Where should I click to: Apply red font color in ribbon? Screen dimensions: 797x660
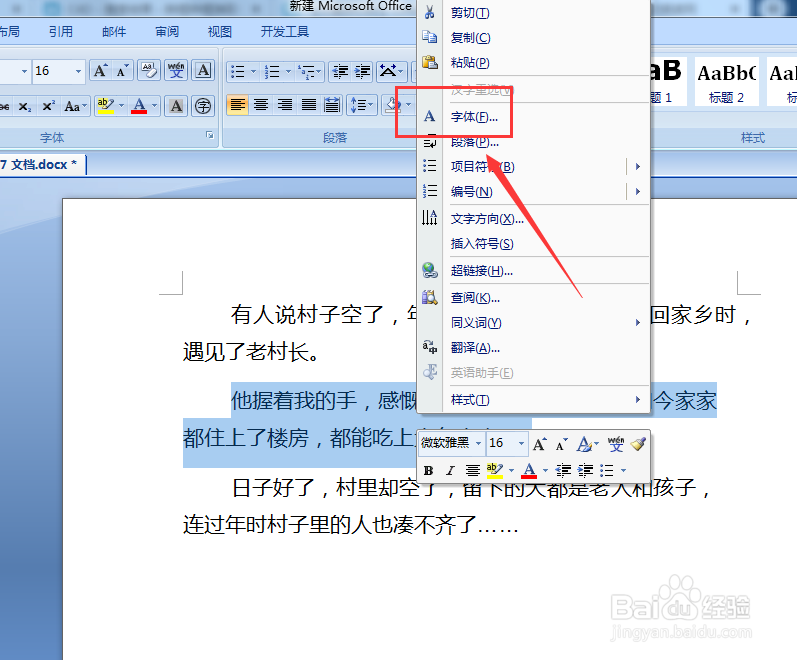point(139,106)
